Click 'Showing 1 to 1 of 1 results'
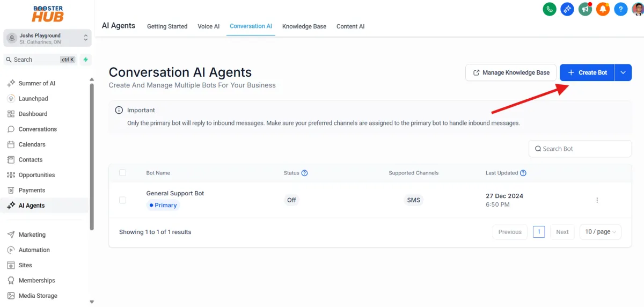Viewport: 644px width, 307px height. click(x=155, y=232)
